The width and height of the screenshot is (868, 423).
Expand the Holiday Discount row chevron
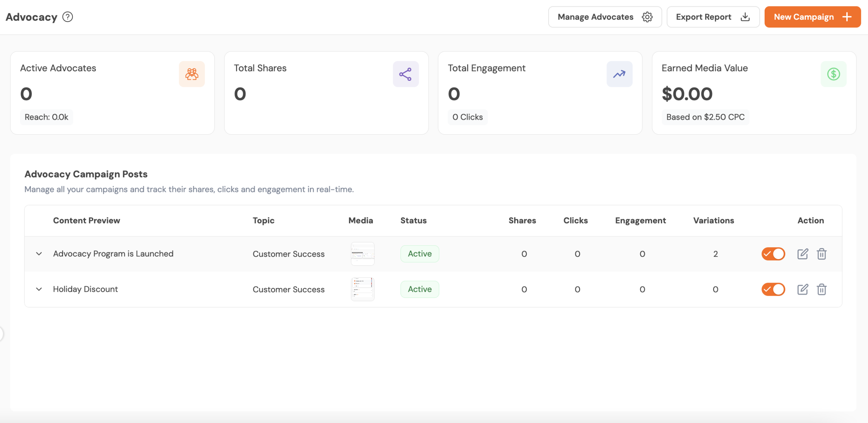pos(39,289)
